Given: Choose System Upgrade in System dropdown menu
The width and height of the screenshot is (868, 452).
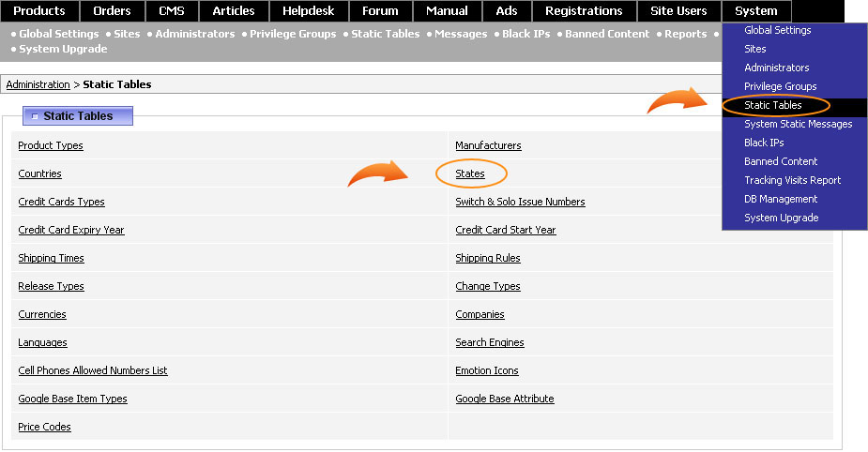Looking at the screenshot, I should click(781, 218).
